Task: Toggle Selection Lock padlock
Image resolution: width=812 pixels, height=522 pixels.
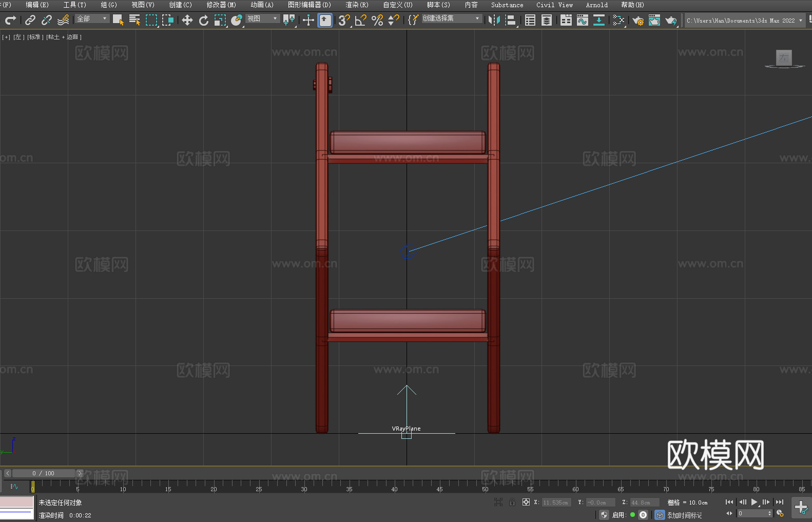Action: click(512, 502)
